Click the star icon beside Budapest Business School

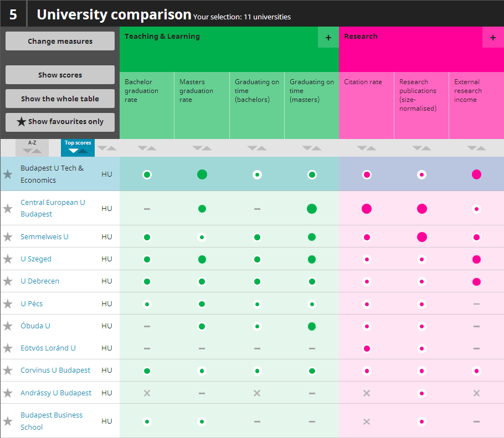click(8, 421)
